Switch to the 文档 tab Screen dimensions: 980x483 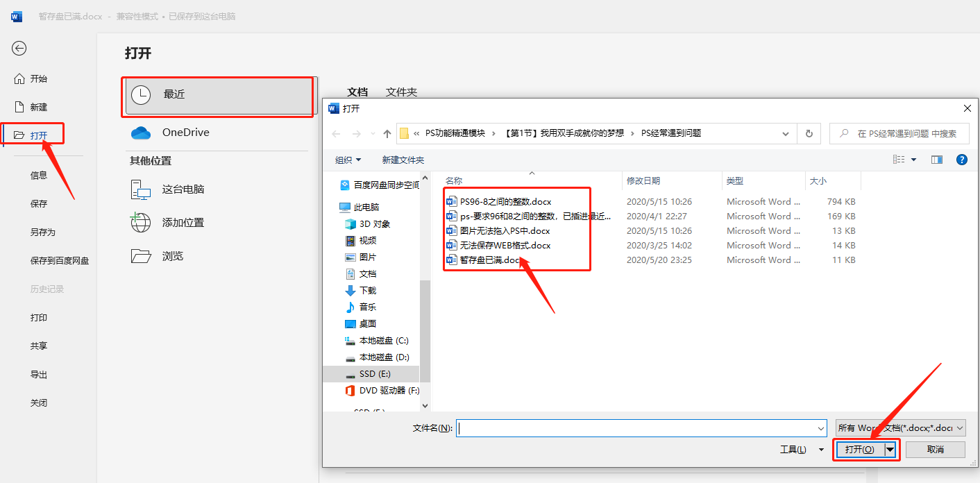[357, 92]
